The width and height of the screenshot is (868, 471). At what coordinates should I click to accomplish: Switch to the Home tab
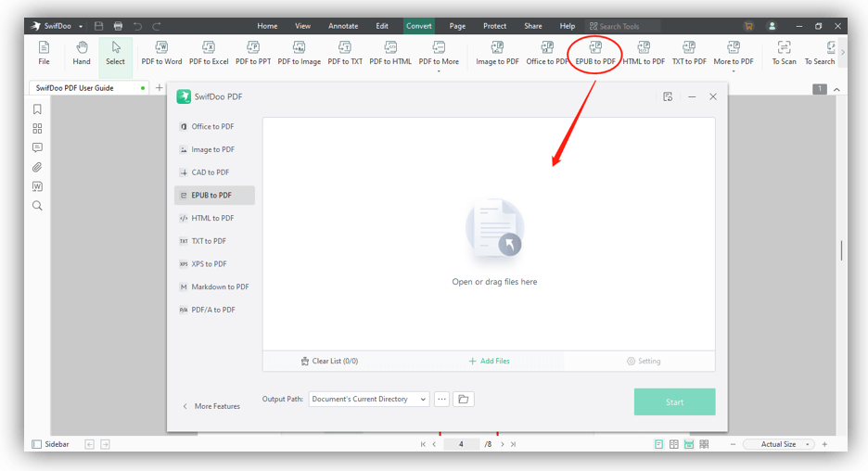coord(267,26)
